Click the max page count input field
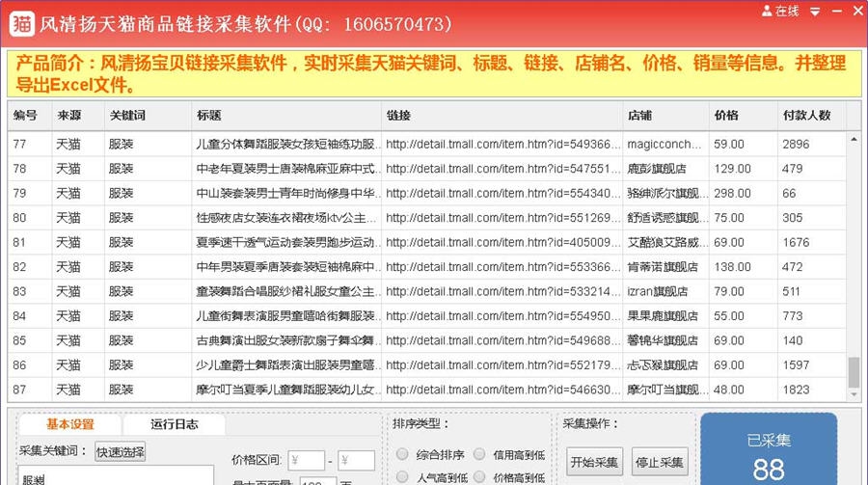Screen dimensions: 868x485 pyautogui.click(x=317, y=481)
